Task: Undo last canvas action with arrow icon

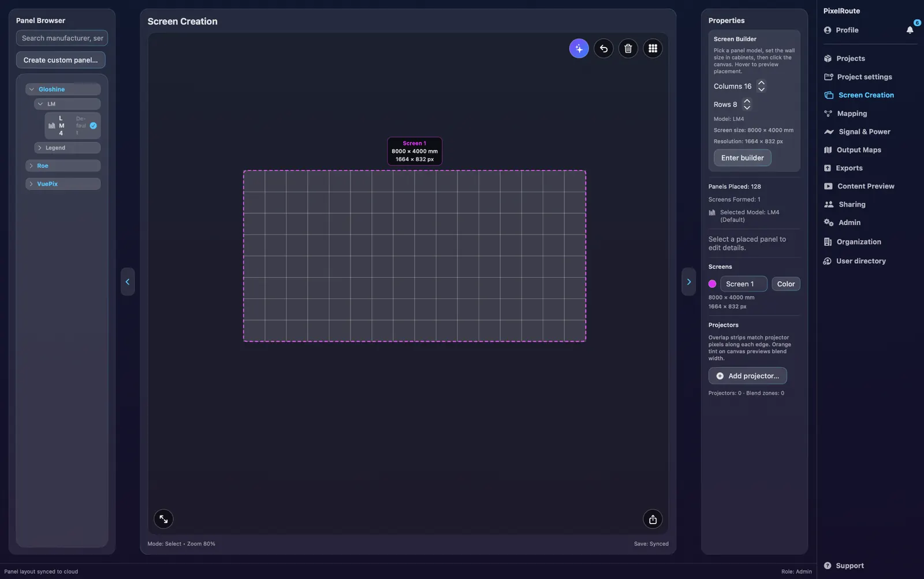Action: tap(603, 48)
